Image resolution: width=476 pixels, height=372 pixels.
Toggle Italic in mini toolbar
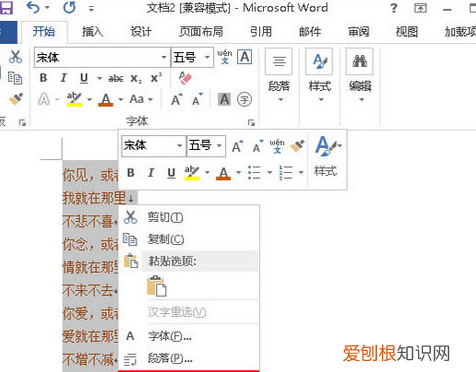click(151, 173)
